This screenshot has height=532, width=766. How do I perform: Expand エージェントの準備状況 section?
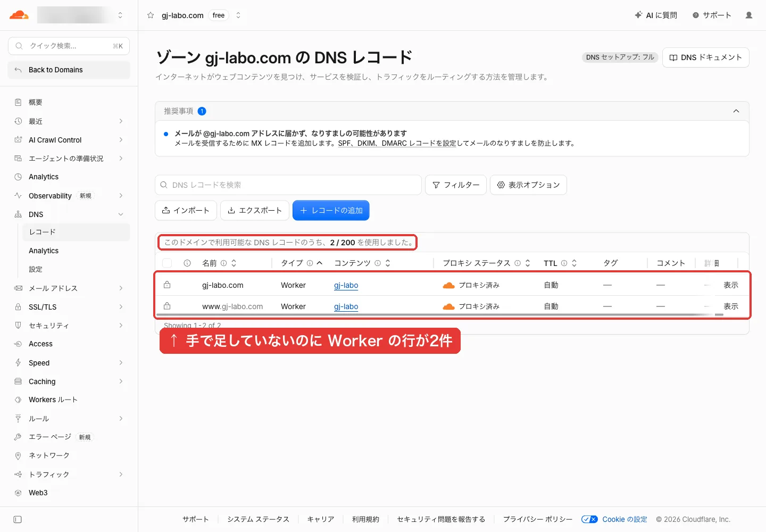coord(121,159)
